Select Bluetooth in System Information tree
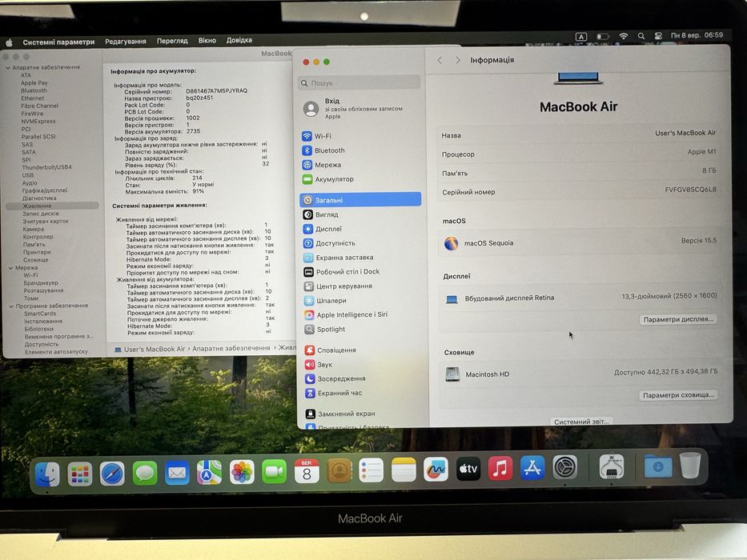Viewport: 747px width, 560px height. (34, 90)
